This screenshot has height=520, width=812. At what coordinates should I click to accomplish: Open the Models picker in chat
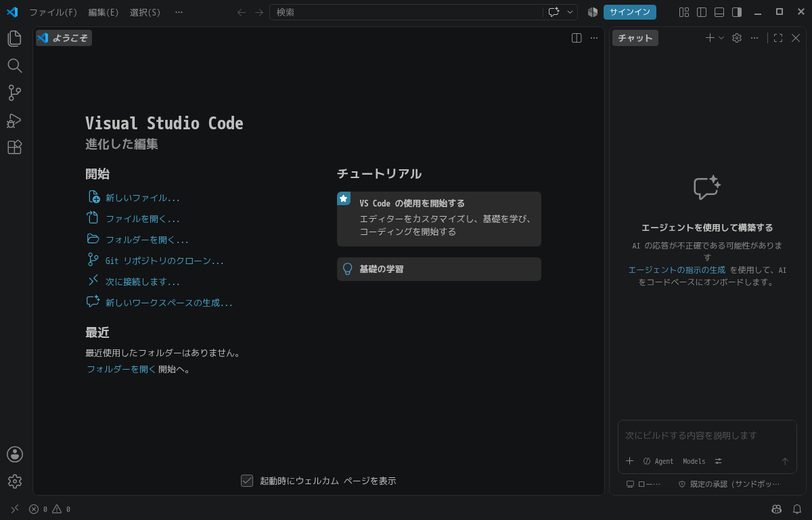pyautogui.click(x=694, y=461)
